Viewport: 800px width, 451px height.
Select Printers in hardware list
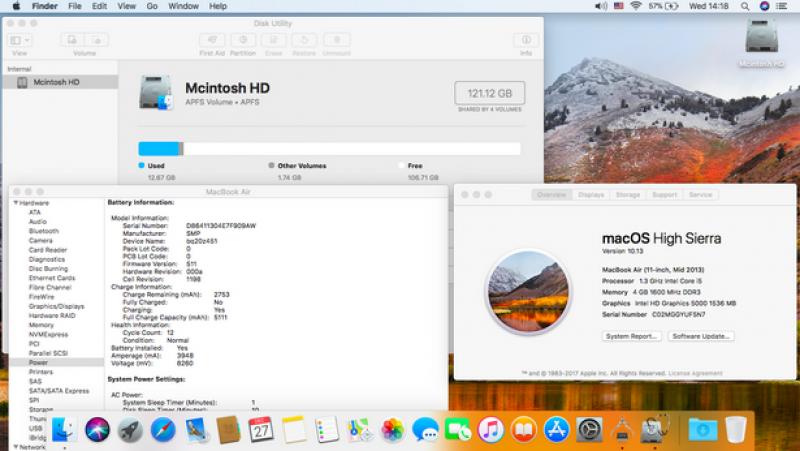pyautogui.click(x=41, y=372)
